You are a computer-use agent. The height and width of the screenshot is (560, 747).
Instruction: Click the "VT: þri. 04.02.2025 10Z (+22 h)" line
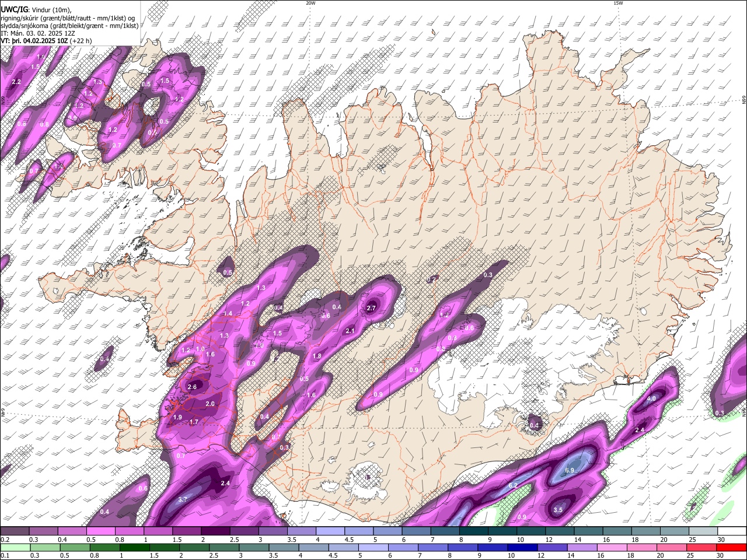click(x=46, y=41)
